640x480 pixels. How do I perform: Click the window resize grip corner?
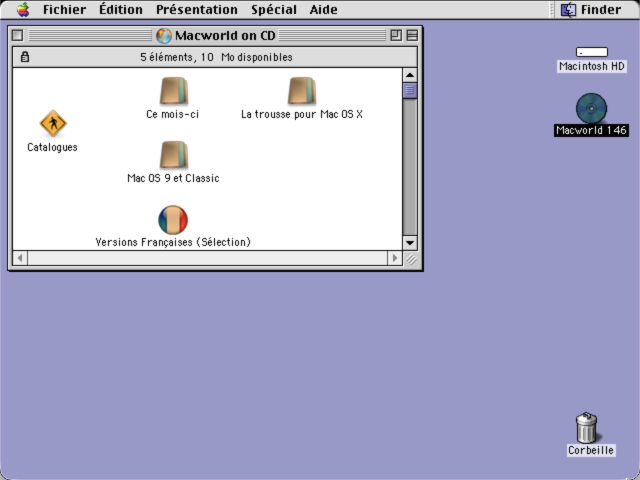(x=411, y=259)
